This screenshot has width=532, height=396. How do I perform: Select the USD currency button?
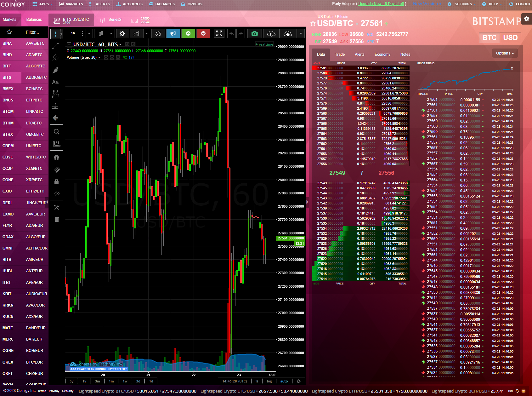tap(510, 38)
